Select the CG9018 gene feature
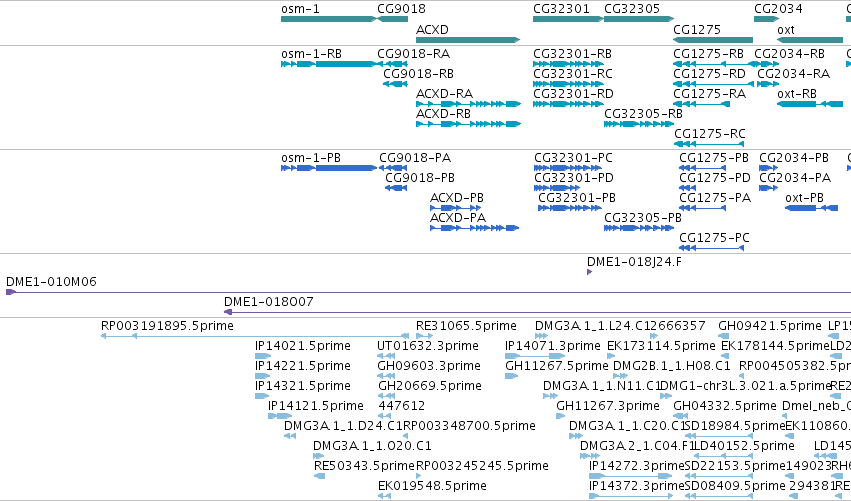Image resolution: width=851 pixels, height=501 pixels. click(x=392, y=19)
